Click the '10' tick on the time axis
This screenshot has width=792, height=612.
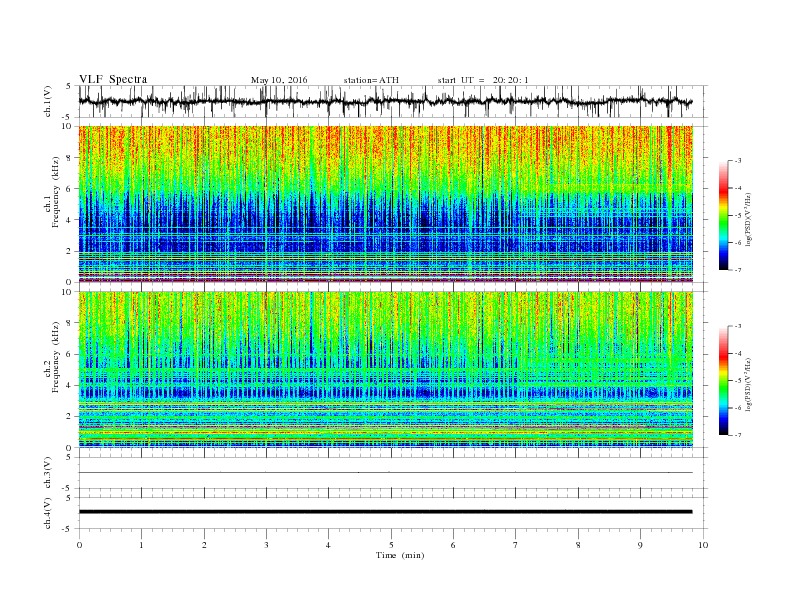point(703,545)
